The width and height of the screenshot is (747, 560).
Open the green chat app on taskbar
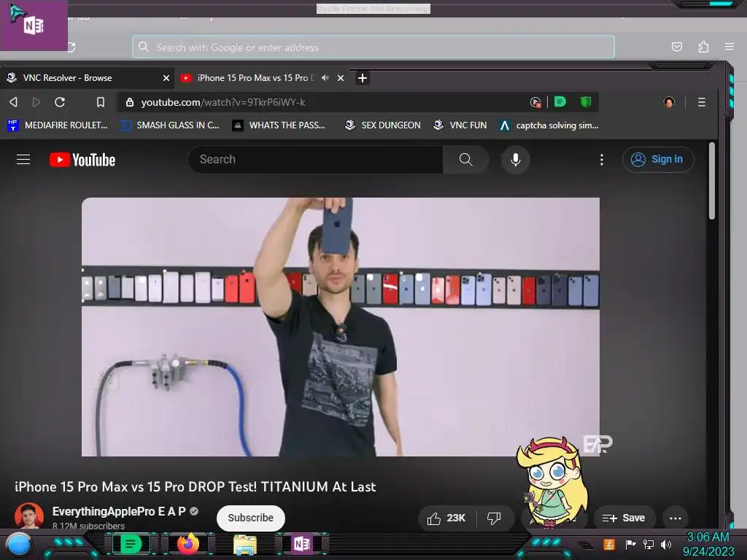coord(131,544)
